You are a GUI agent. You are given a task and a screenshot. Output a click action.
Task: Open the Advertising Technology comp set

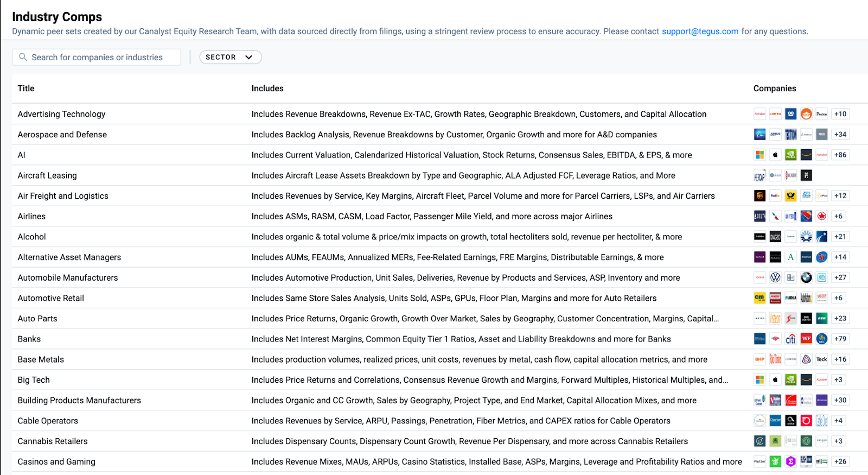[x=61, y=114]
